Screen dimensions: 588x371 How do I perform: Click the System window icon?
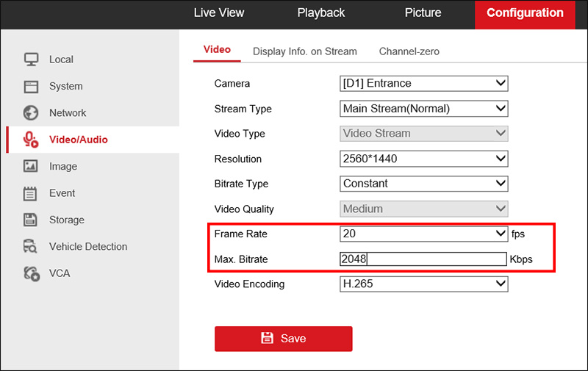tap(31, 86)
